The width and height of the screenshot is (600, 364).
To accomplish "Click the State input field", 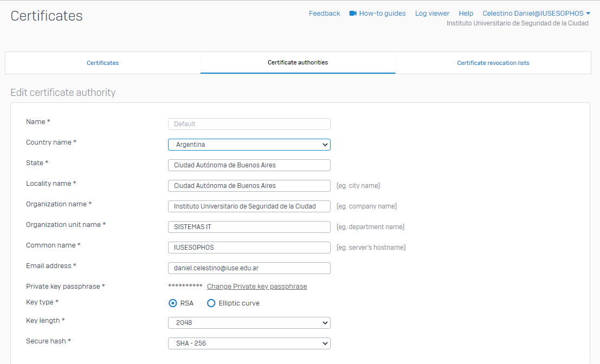I will click(x=249, y=165).
